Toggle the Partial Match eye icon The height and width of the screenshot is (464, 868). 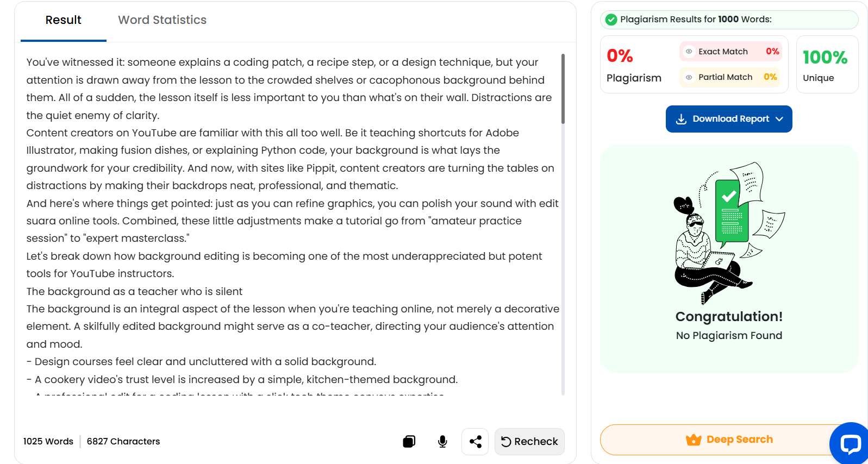click(x=689, y=77)
